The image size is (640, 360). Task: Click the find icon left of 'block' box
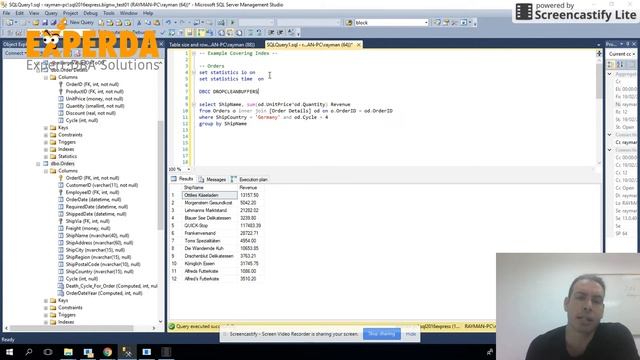tap(349, 23)
